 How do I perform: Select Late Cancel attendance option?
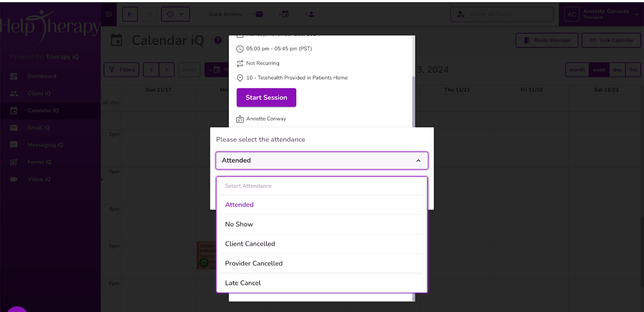tap(322, 283)
